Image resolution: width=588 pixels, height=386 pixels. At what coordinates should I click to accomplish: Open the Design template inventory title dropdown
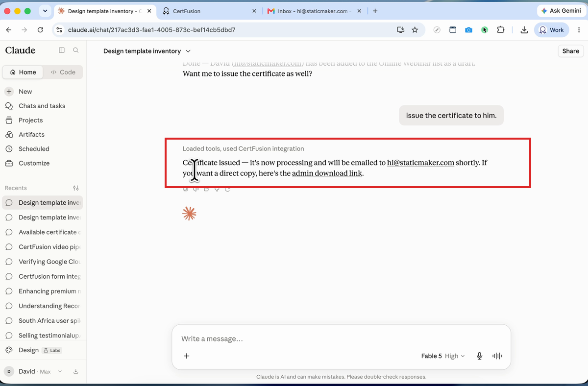pos(147,51)
